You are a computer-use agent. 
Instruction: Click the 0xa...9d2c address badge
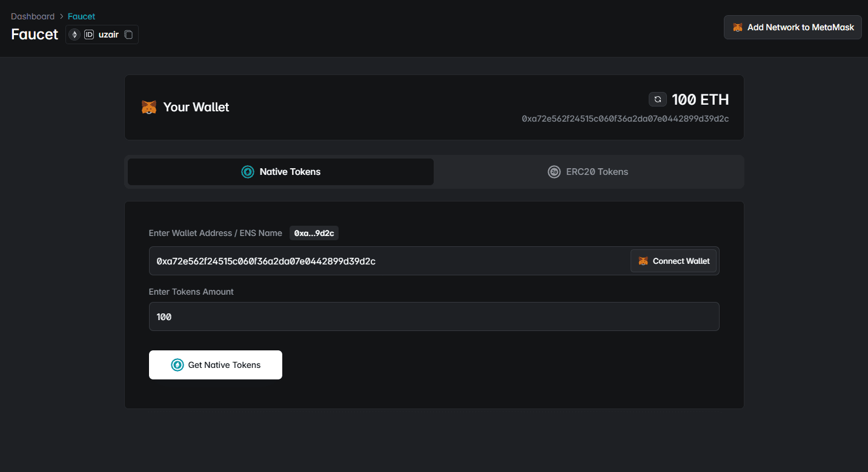[314, 232]
